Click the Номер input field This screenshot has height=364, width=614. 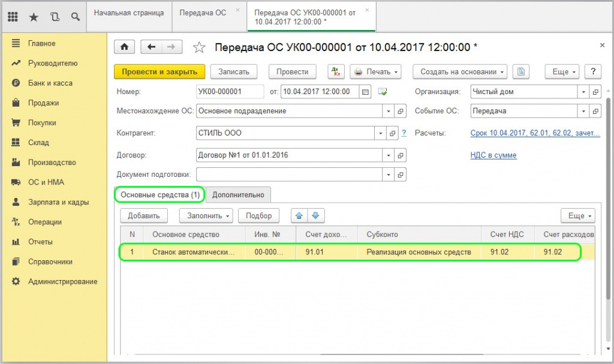230,92
